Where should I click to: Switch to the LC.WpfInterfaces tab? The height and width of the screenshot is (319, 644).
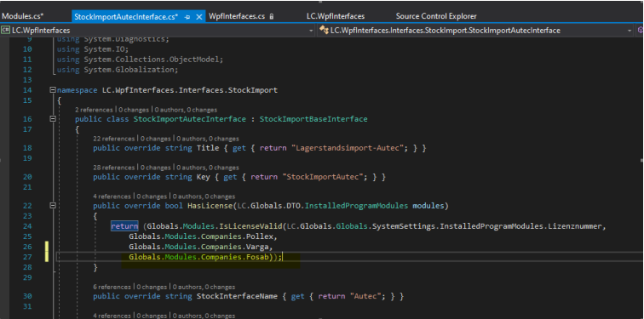336,17
